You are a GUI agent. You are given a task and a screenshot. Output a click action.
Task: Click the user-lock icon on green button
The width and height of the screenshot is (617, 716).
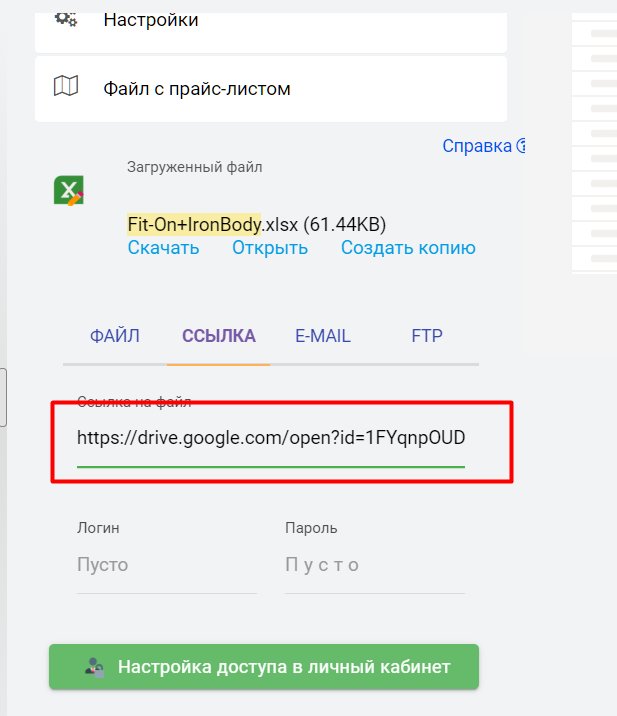tap(95, 667)
